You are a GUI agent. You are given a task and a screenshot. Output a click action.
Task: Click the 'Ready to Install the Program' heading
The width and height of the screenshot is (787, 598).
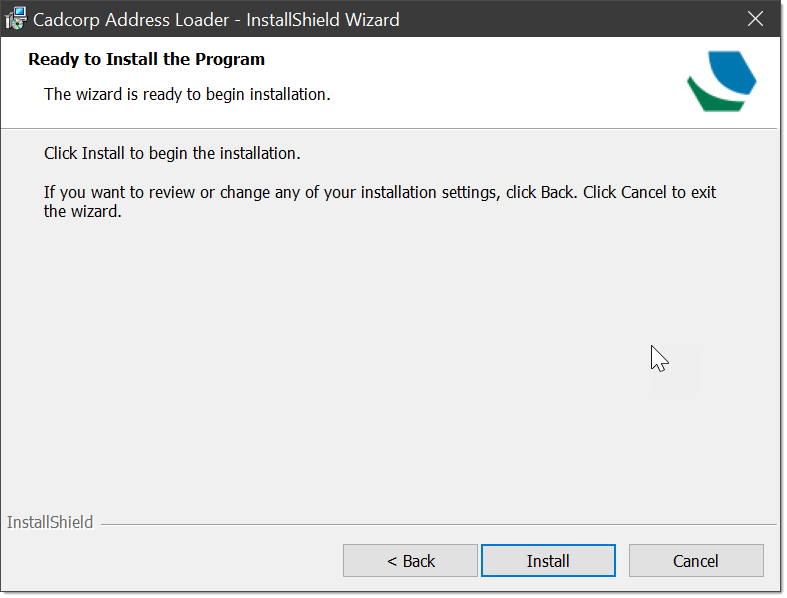click(x=147, y=59)
